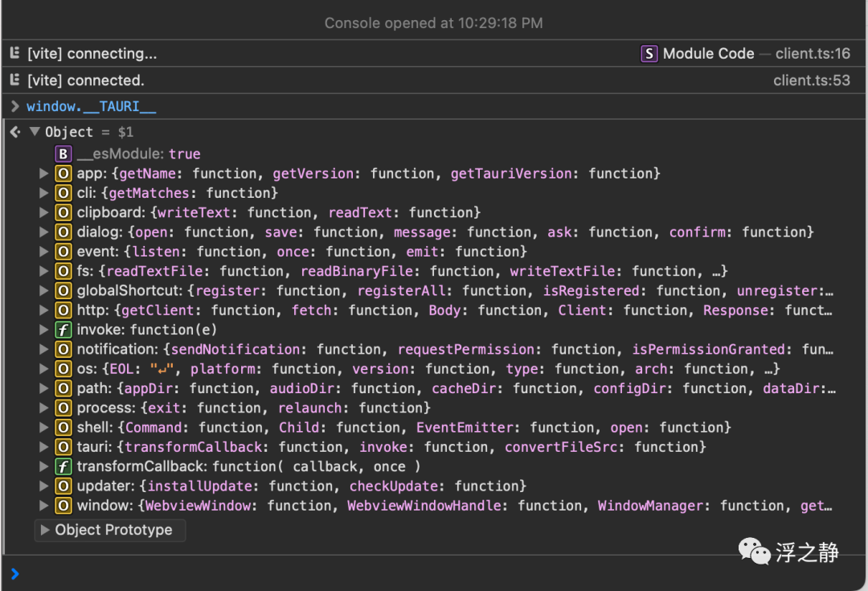Click the function icon next to invoke

(63, 330)
